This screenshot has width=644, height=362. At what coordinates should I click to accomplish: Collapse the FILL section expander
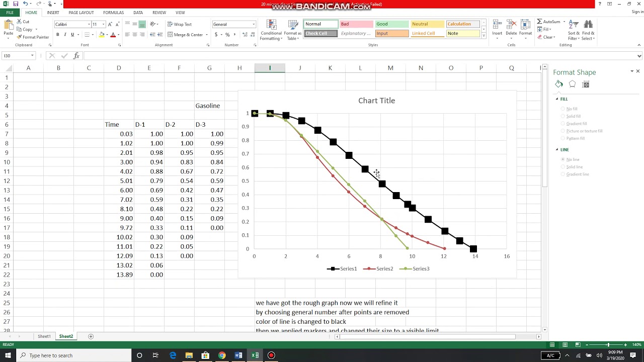coord(557,99)
